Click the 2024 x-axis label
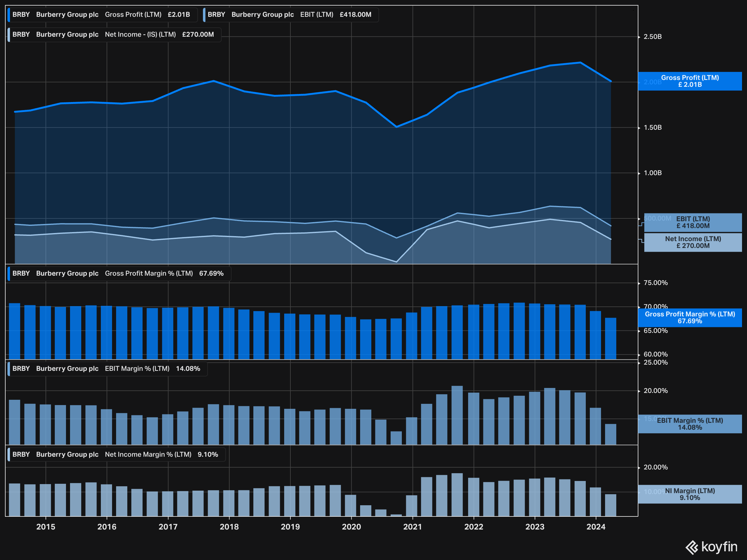This screenshot has height=560, width=747. pos(596,527)
